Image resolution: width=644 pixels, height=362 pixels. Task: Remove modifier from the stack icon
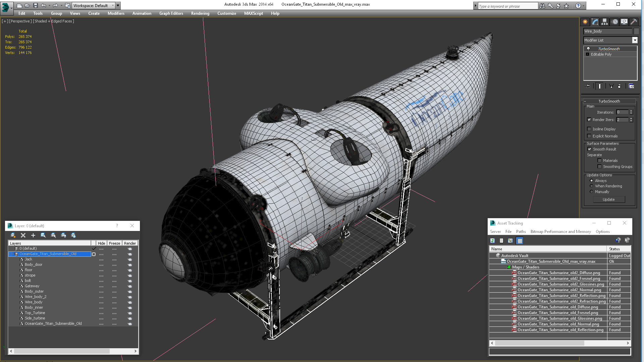[x=620, y=86]
